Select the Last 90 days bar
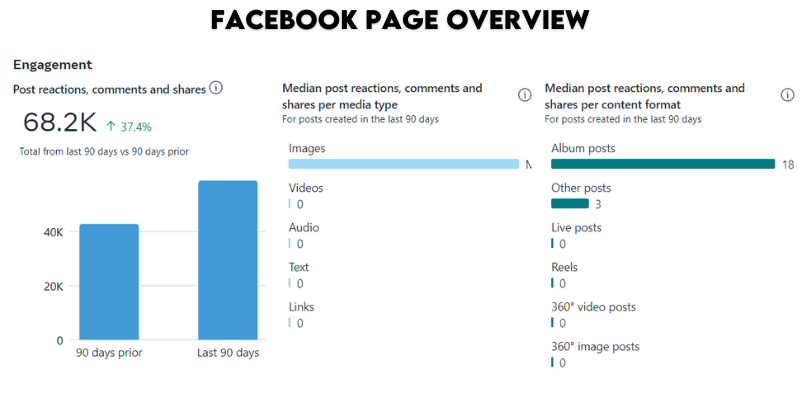Viewport: 800px width, 400px height. pos(228,260)
